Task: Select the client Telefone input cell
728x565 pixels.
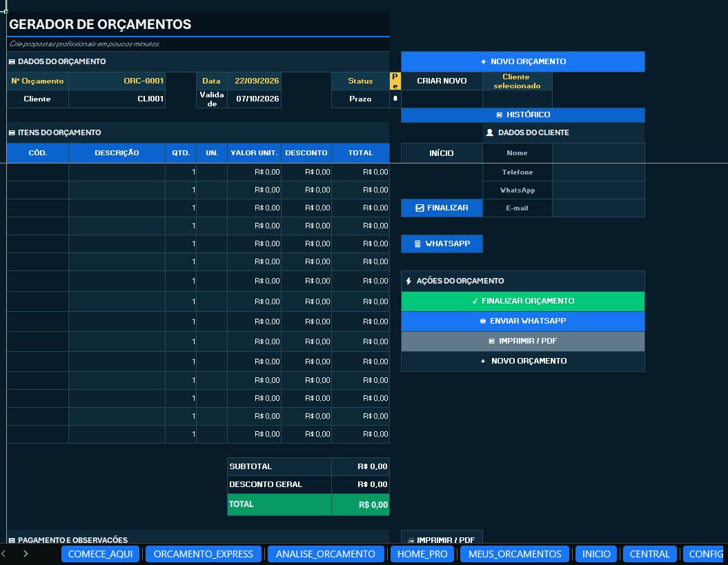Action: tap(598, 172)
